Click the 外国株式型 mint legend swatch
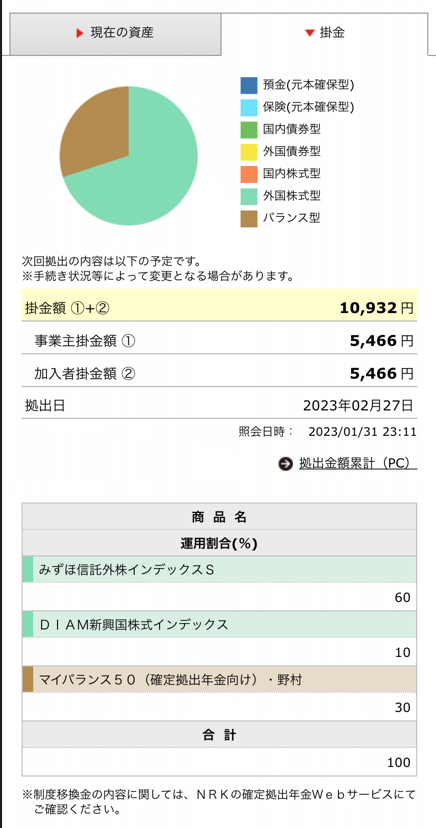The image size is (436, 828). coord(249,196)
